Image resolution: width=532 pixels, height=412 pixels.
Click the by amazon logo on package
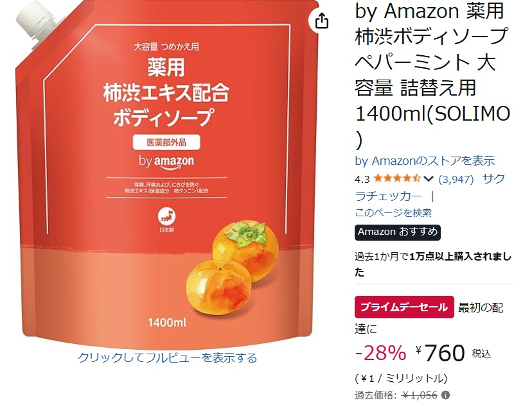(166, 162)
